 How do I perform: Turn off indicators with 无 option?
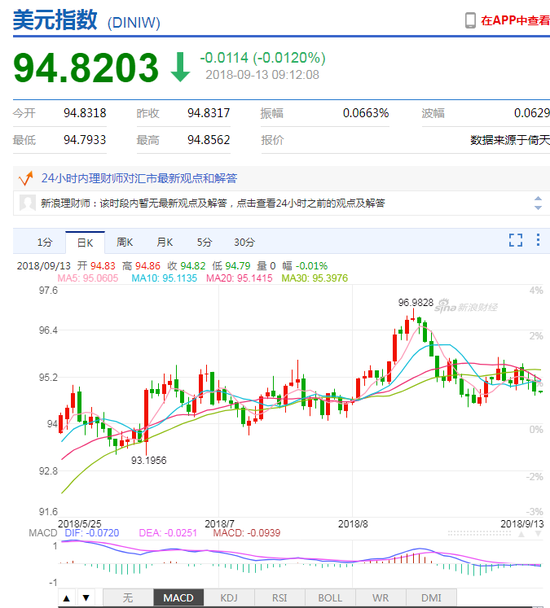128,598
